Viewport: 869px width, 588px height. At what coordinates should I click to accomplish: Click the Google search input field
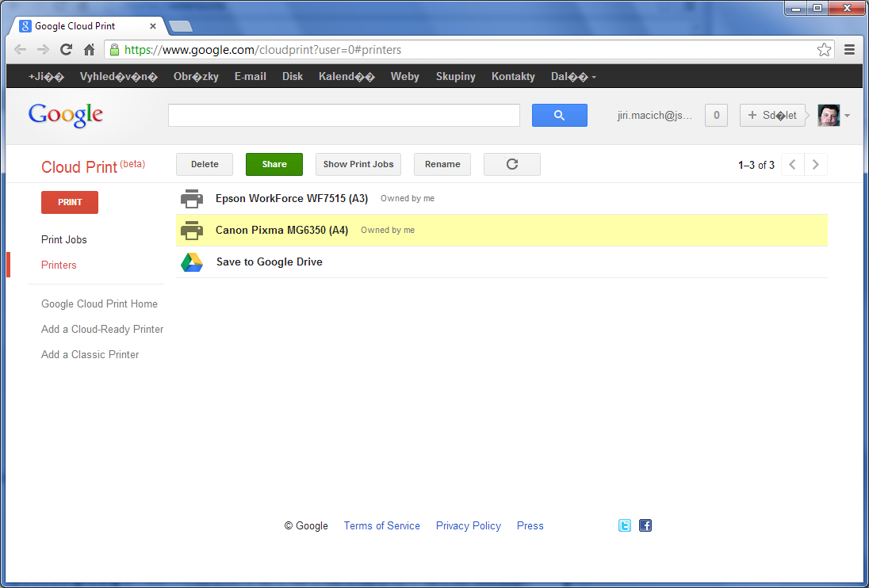click(x=344, y=115)
